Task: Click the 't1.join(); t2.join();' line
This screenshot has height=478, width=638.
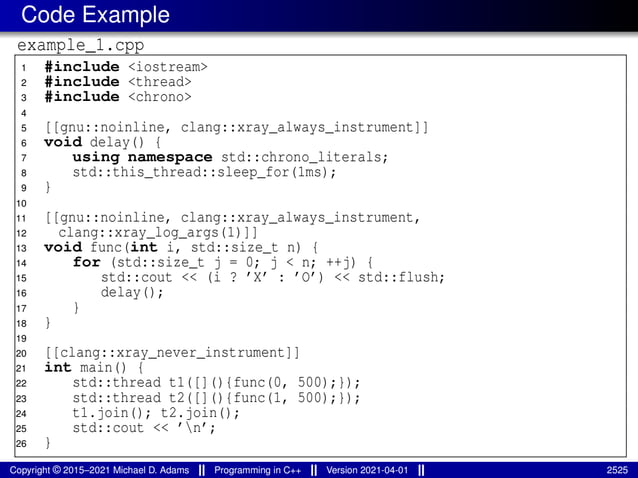Action: tap(156, 413)
